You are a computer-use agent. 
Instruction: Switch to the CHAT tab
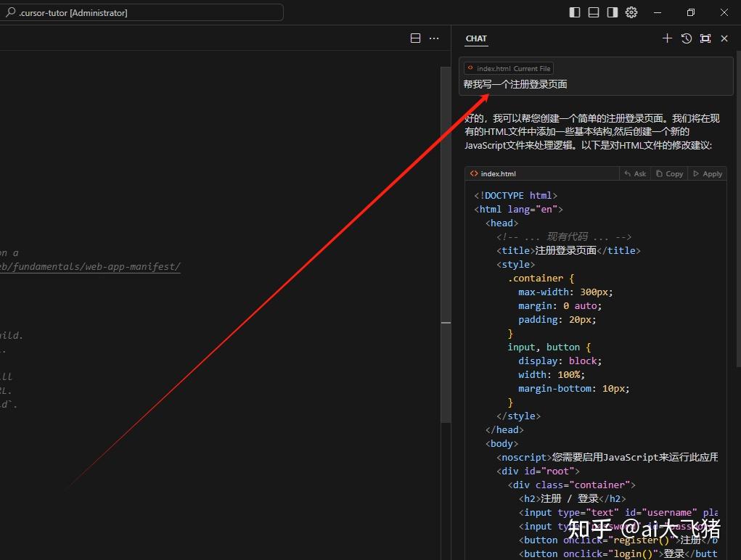(476, 38)
